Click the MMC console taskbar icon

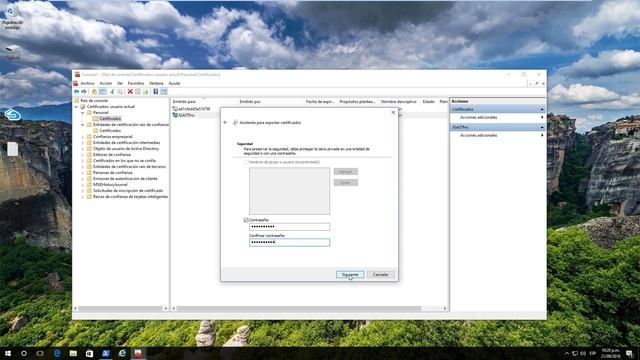pyautogui.click(x=138, y=353)
